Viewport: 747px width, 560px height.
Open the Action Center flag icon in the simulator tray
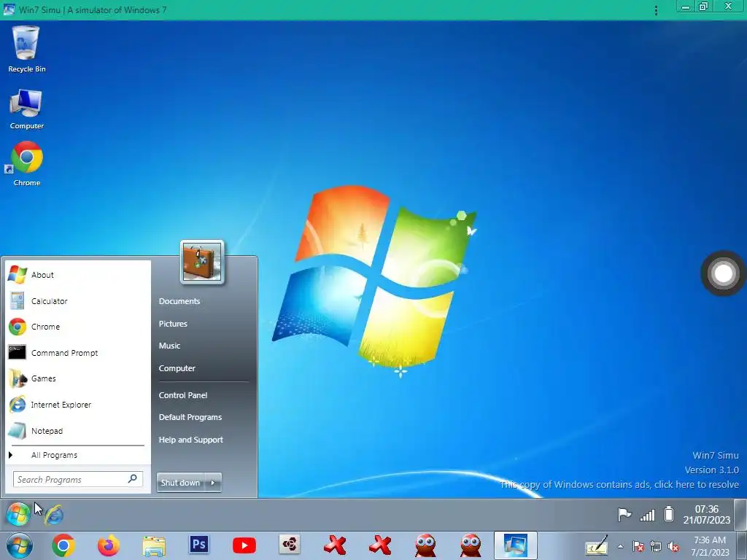tap(624, 514)
